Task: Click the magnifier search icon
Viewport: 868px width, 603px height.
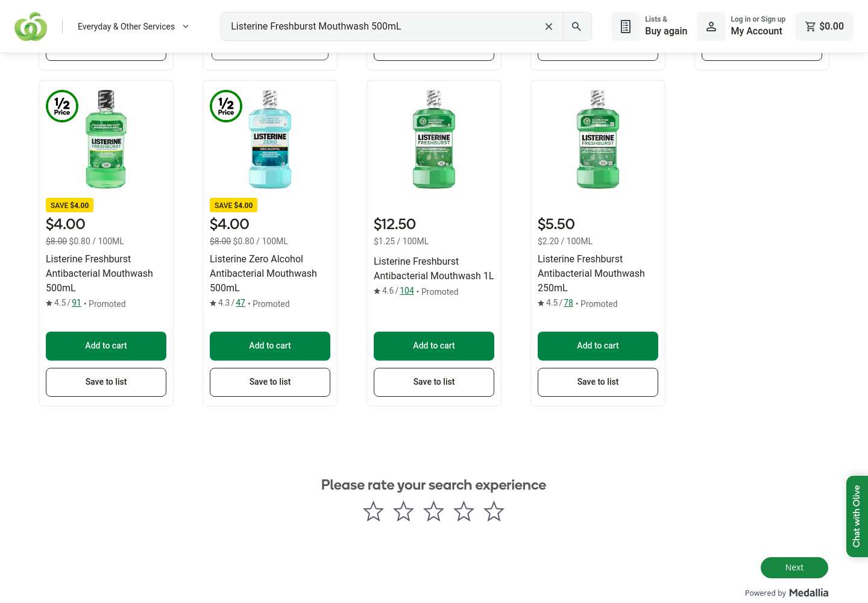Action: [577, 27]
